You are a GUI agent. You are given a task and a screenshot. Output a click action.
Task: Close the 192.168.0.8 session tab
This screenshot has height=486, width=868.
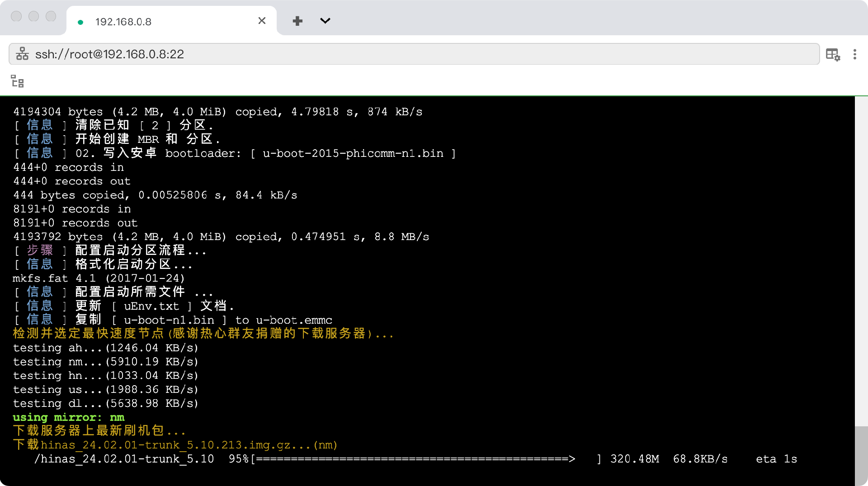click(262, 21)
